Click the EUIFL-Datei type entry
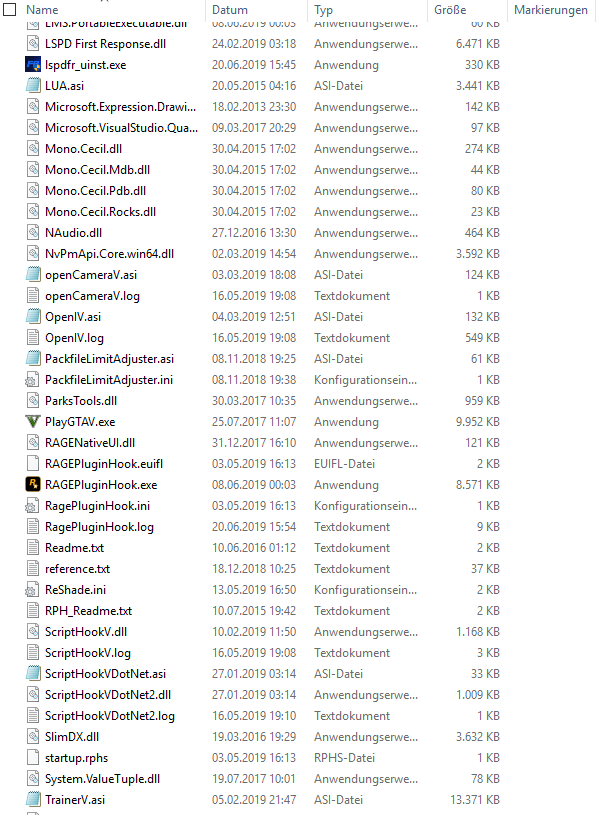Viewport: 613px width, 818px height. coord(344,464)
